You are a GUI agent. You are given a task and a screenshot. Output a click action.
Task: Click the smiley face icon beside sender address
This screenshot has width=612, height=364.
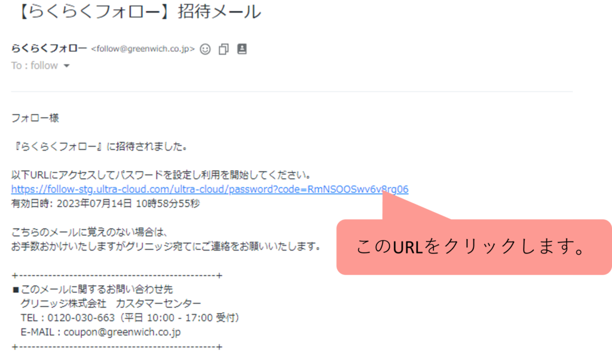205,49
